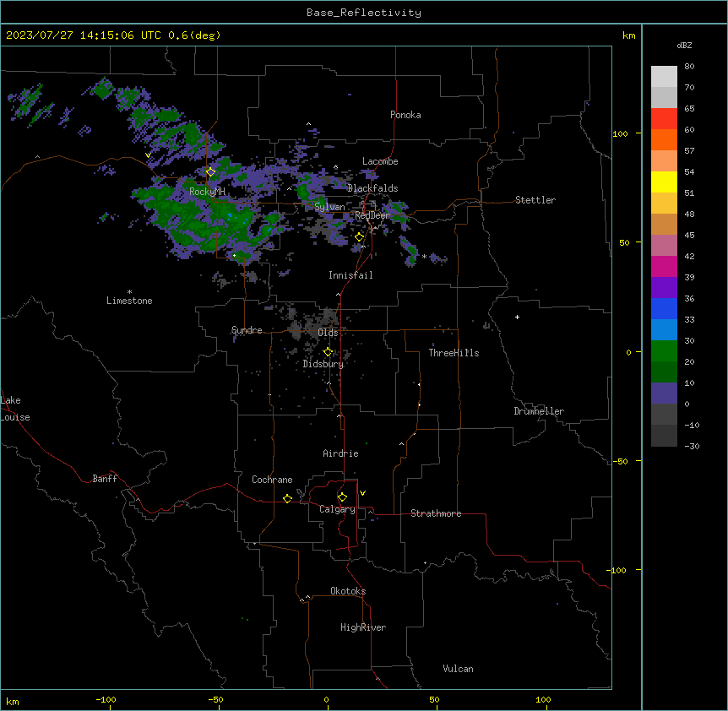Click the yellow diamond marker above Calgary label
This screenshot has width=728, height=711.
(x=342, y=497)
